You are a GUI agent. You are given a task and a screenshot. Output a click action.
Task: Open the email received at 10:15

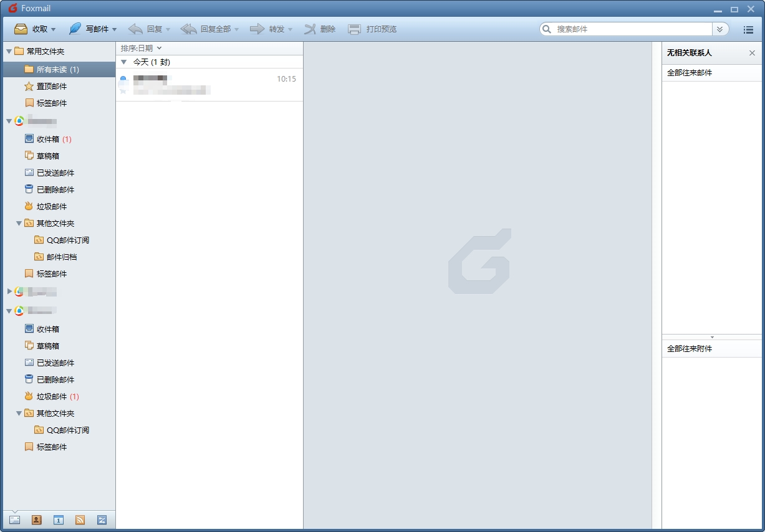209,85
